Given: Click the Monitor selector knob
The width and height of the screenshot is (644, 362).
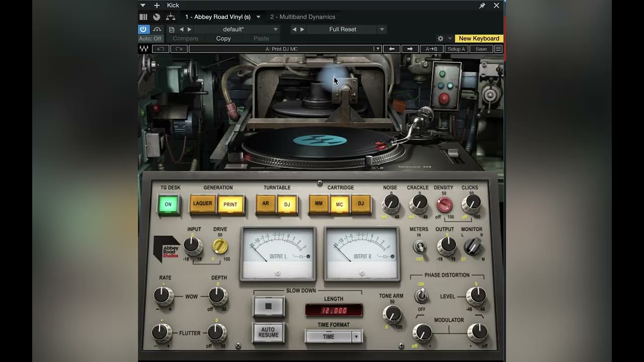Looking at the screenshot, I should (x=472, y=245).
